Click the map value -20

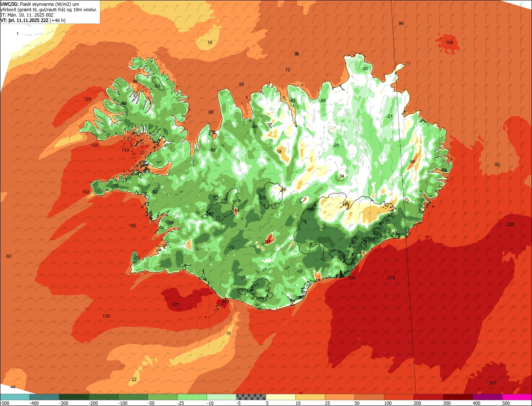pos(365,68)
